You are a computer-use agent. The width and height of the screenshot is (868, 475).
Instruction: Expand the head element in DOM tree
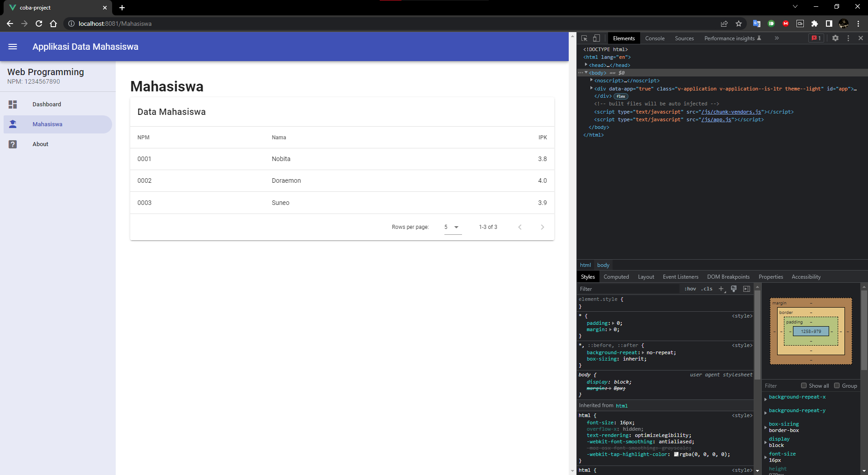point(586,65)
